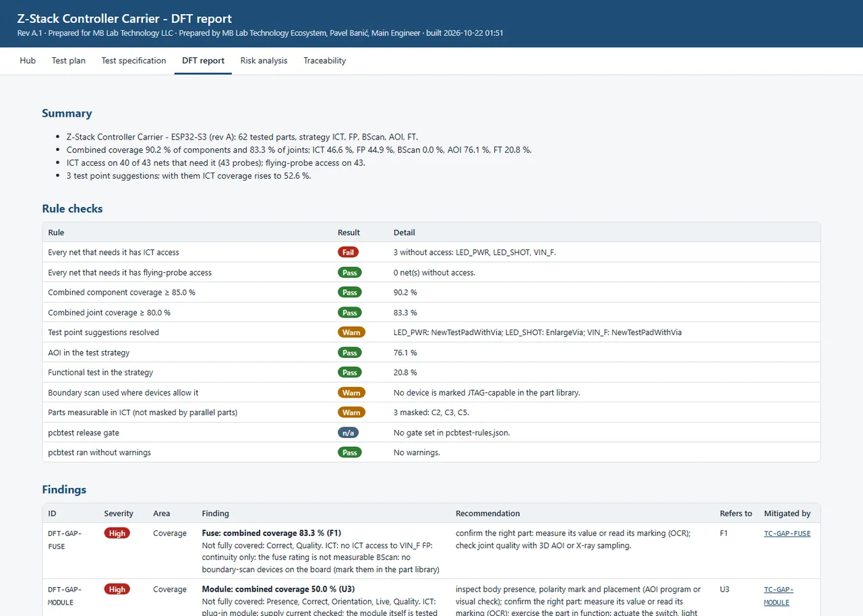The width and height of the screenshot is (863, 616).
Task: Click the High severity badge for DFT-GAP-MODULE
Action: tap(117, 589)
